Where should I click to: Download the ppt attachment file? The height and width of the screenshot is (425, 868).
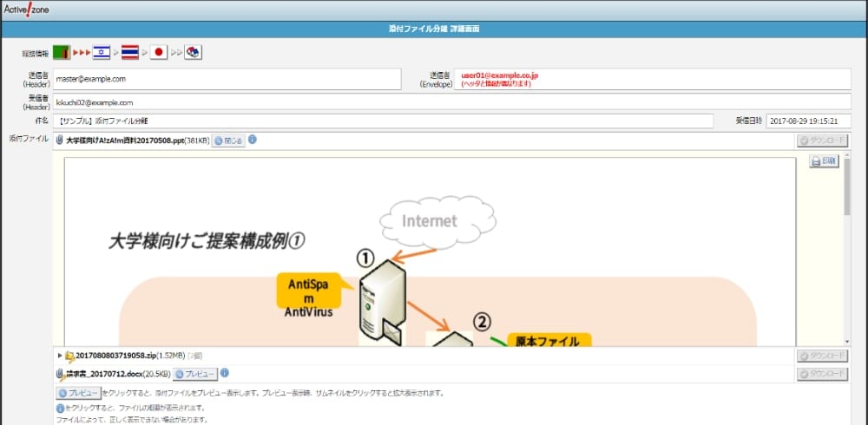pos(822,140)
